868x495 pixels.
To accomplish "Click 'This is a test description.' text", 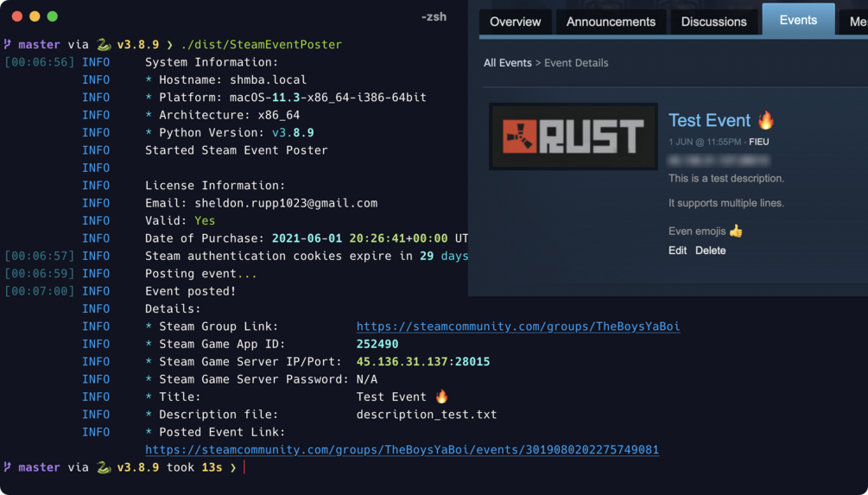I will (x=726, y=178).
